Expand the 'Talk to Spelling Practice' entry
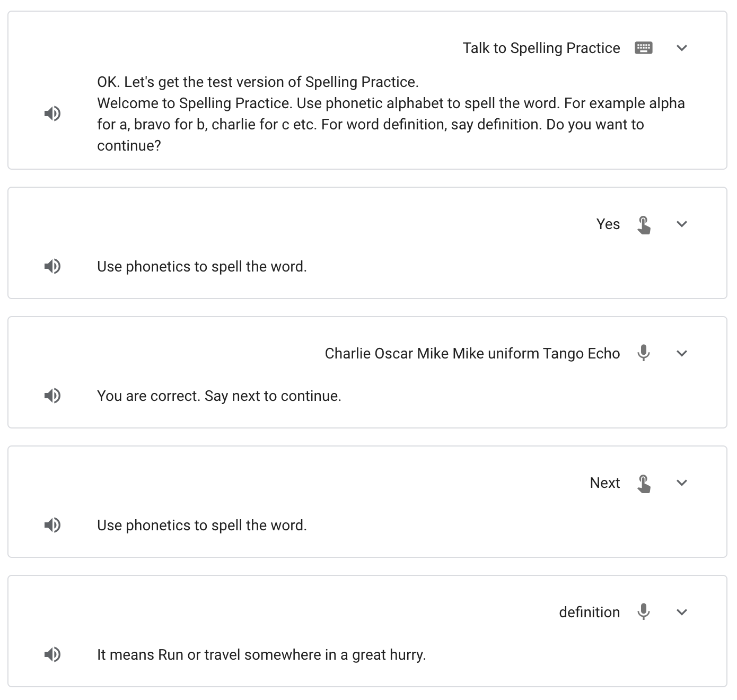This screenshot has width=737, height=700. pos(682,48)
